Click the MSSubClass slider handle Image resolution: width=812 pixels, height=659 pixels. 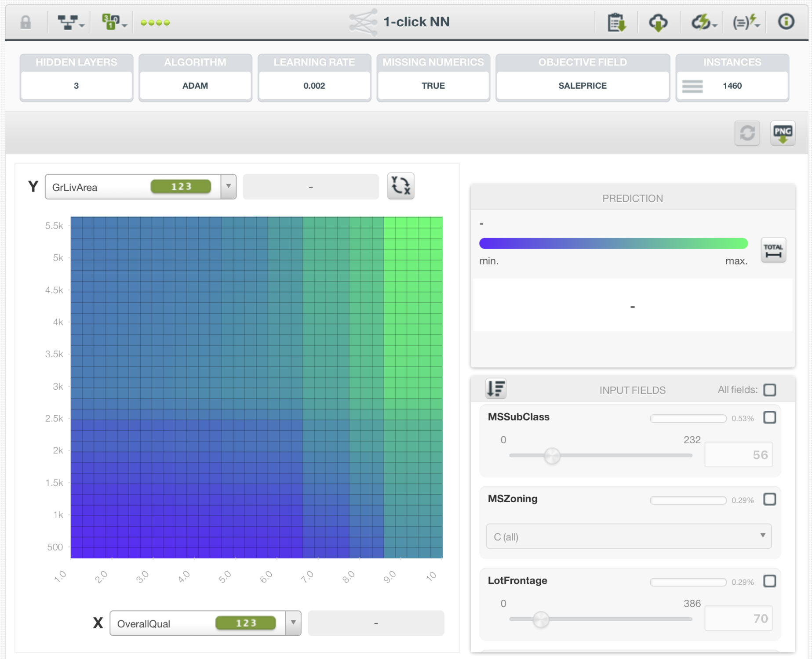click(x=552, y=456)
